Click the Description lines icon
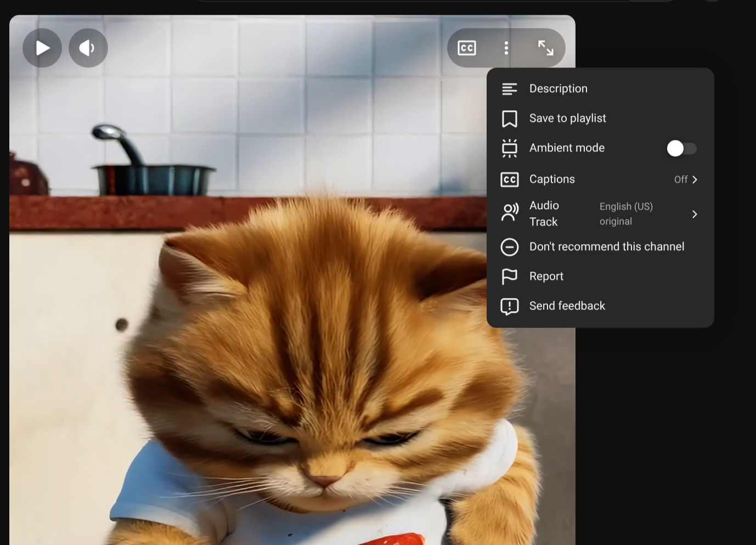This screenshot has height=545, width=756. pos(510,89)
